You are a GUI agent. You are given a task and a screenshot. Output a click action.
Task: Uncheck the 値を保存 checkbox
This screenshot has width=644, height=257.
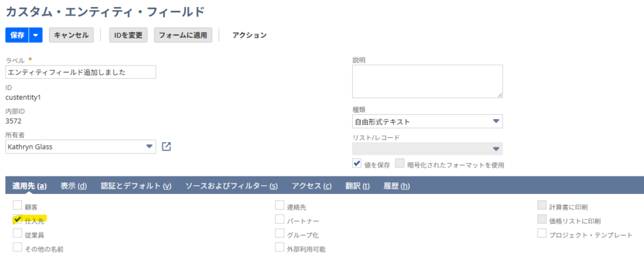pos(357,164)
